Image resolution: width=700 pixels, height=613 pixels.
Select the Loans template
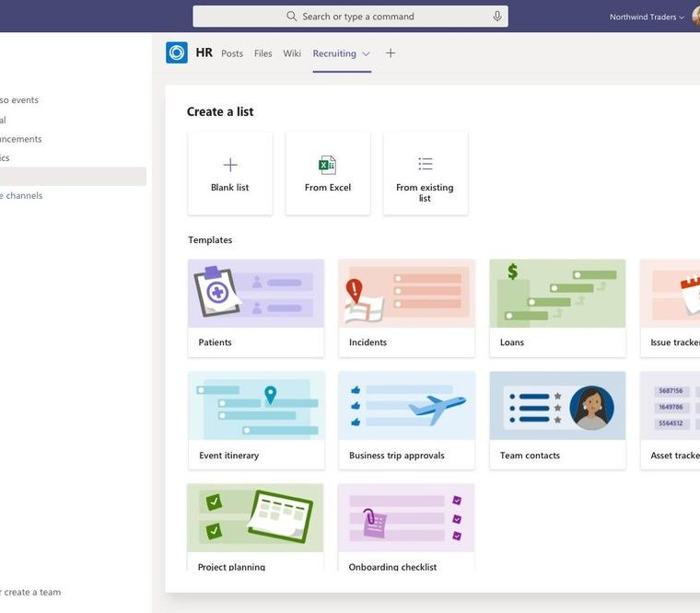557,307
